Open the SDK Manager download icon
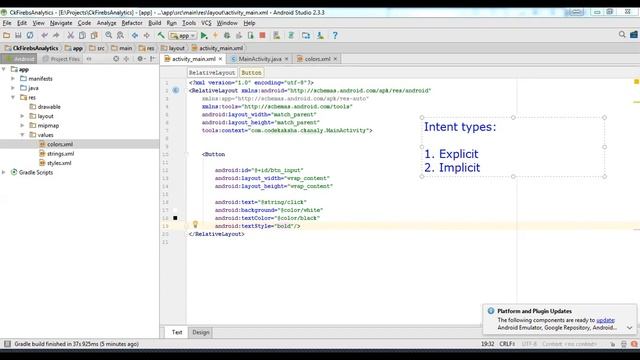The width and height of the screenshot is (640, 360). click(320, 36)
